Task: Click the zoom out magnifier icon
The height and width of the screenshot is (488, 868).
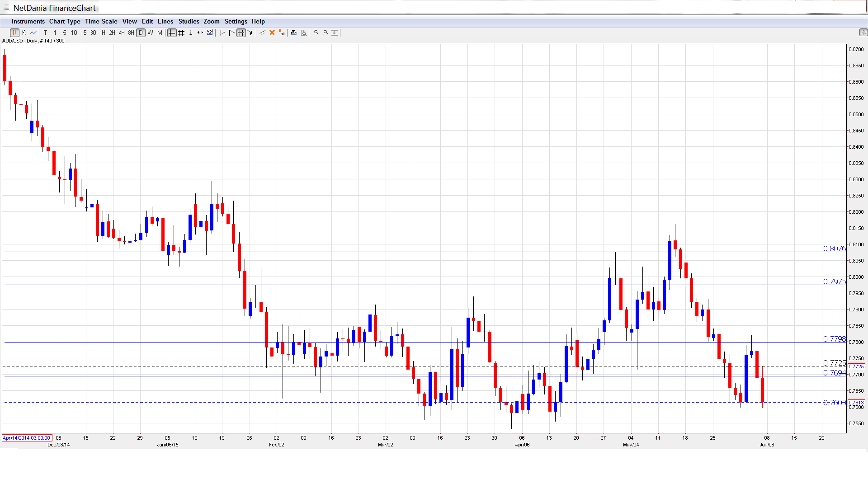Action: (325, 33)
